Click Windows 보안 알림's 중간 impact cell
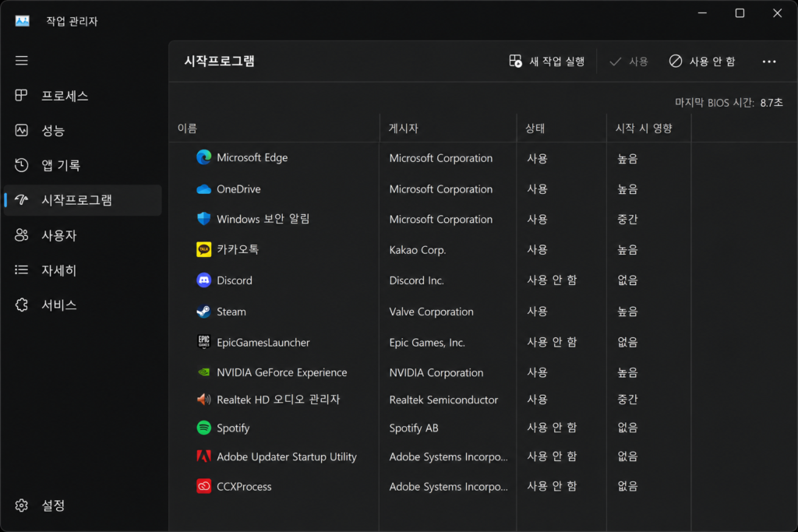Image resolution: width=798 pixels, height=532 pixels. coord(627,219)
